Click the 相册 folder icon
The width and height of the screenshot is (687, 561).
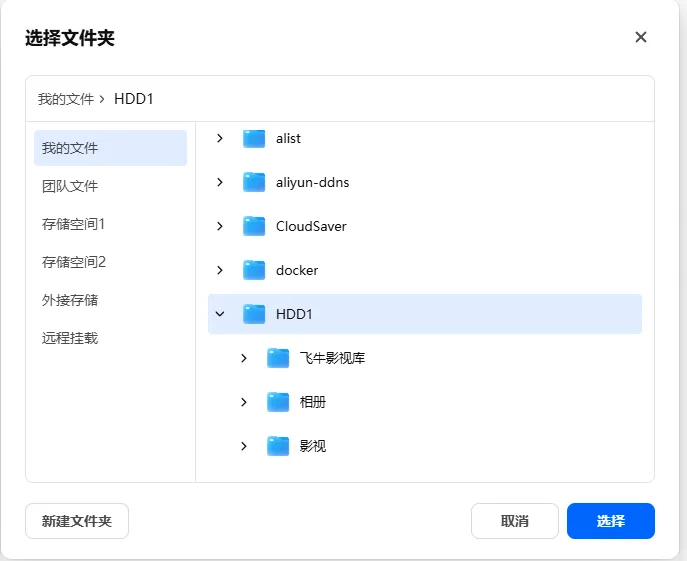(x=278, y=402)
